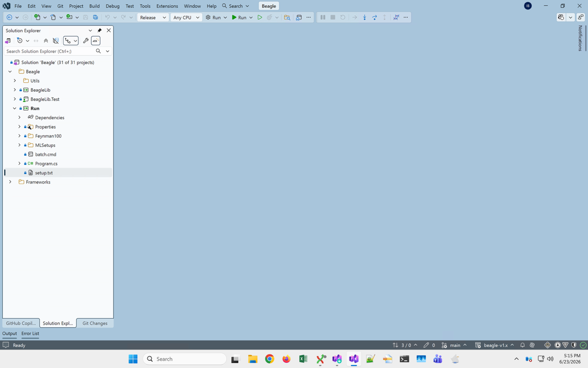Click the green Start Without Debugging outline arrow
This screenshot has height=368, width=588.
pyautogui.click(x=259, y=17)
